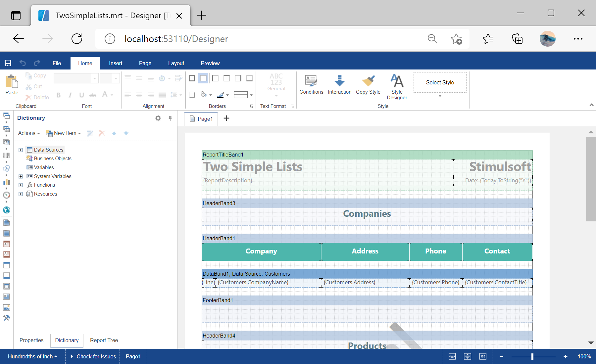Toggle the No Borders option
The image size is (596, 364).
pyautogui.click(x=203, y=78)
